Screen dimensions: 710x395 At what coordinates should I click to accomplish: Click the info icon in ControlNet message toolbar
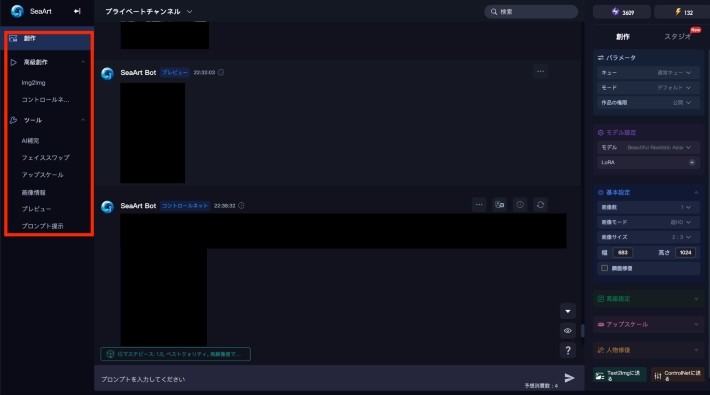coord(520,205)
